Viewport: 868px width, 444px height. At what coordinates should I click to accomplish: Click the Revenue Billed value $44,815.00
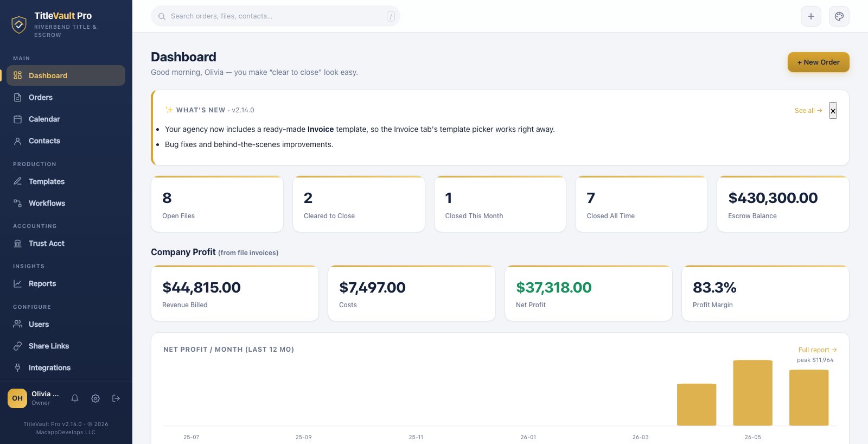tap(202, 288)
